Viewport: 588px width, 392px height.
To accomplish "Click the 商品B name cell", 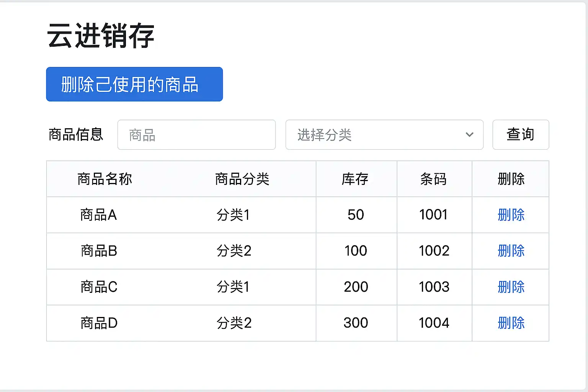I will click(99, 251).
